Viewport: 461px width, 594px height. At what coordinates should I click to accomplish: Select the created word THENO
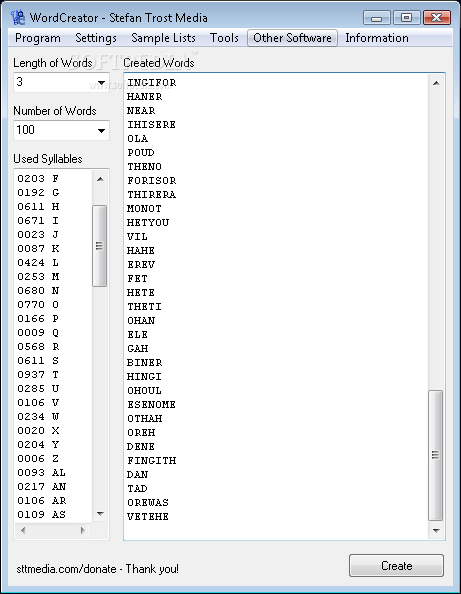click(x=144, y=167)
